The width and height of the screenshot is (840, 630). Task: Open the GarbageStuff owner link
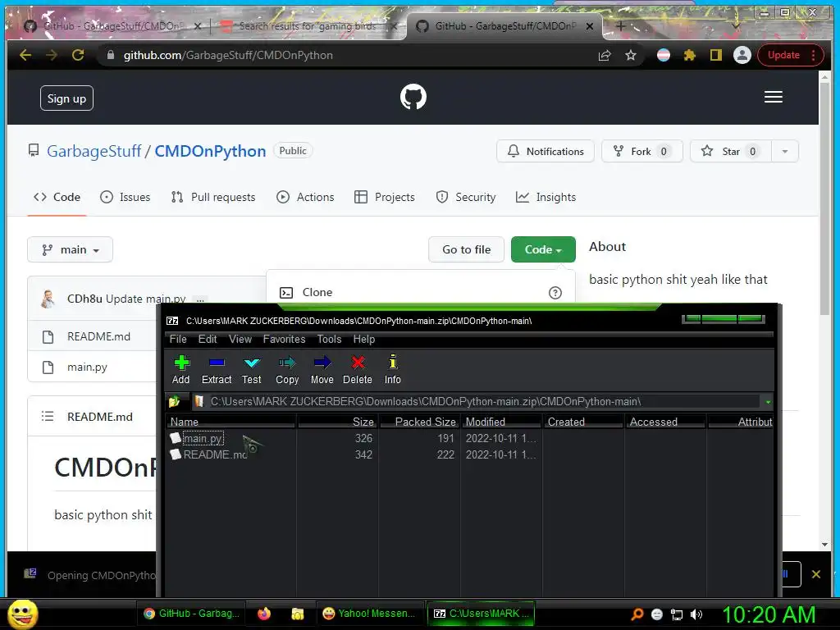(94, 151)
